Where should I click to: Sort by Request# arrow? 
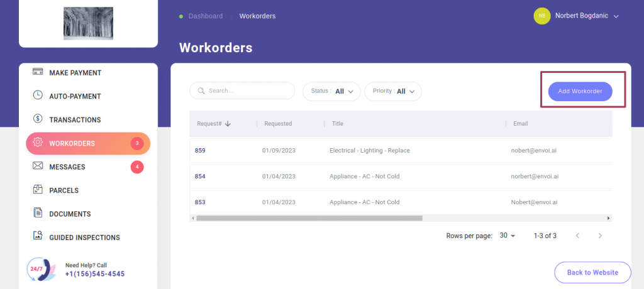pyautogui.click(x=228, y=124)
